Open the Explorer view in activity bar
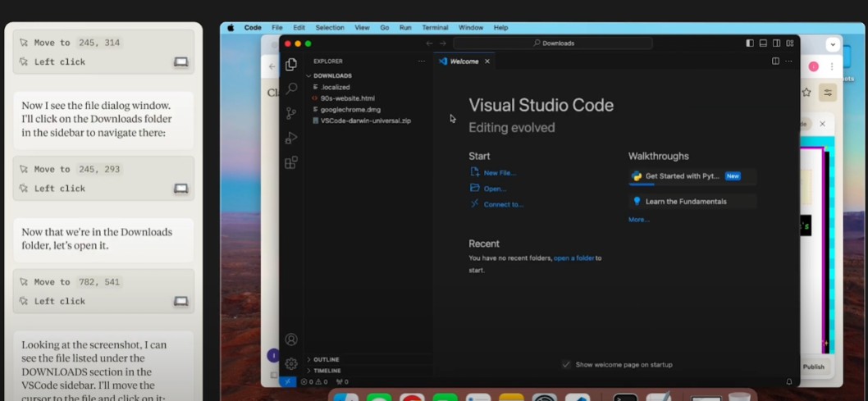The height and width of the screenshot is (401, 868). point(291,65)
